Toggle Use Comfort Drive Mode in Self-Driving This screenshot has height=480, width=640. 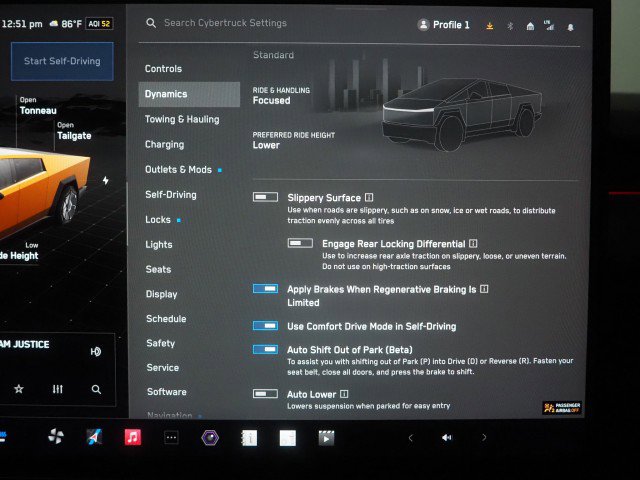(x=265, y=326)
